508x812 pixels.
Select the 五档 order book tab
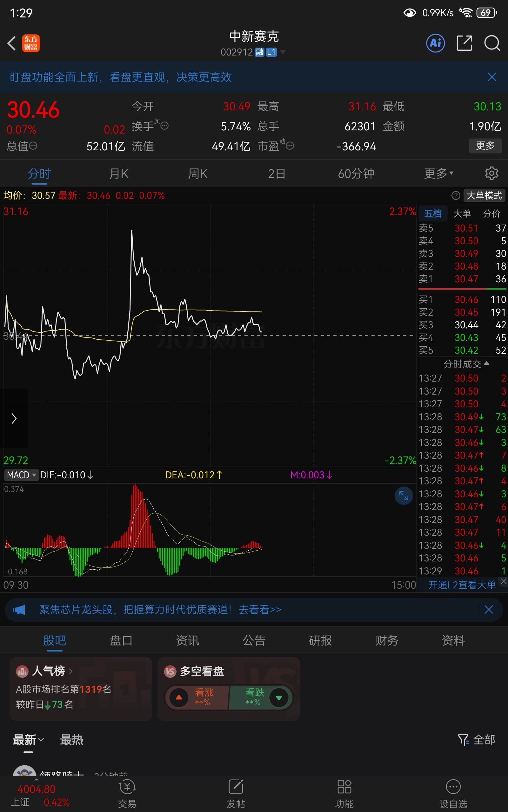pos(433,213)
